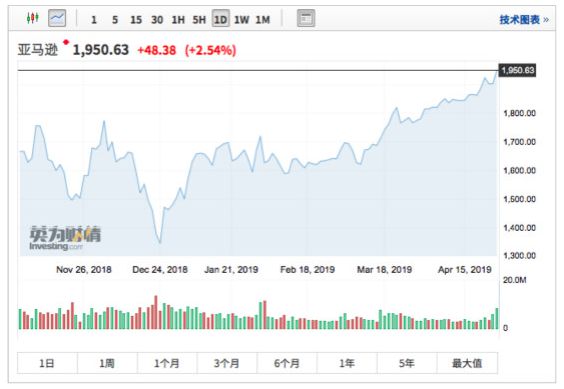The width and height of the screenshot is (564, 389).
Task: Click the 20.0M volume axis label
Action: click(x=515, y=280)
